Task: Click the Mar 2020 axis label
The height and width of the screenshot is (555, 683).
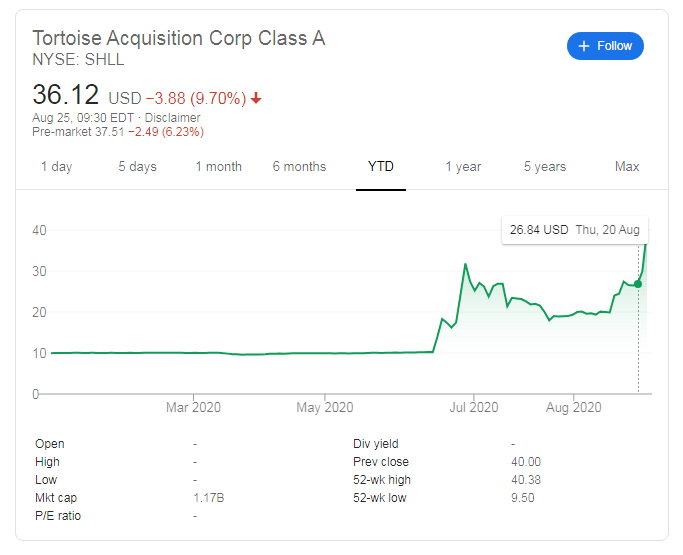Action: point(193,408)
